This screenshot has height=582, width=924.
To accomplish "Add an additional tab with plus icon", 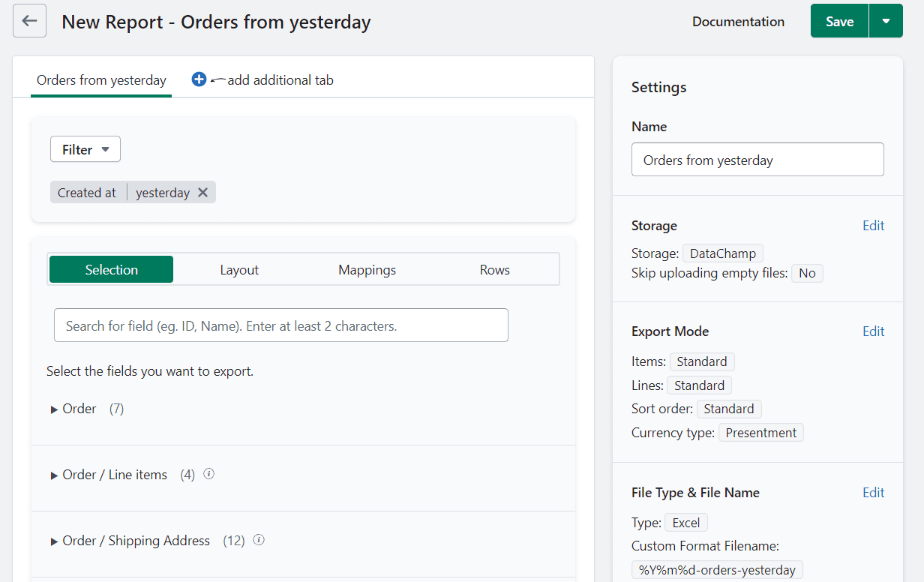I will (199, 79).
